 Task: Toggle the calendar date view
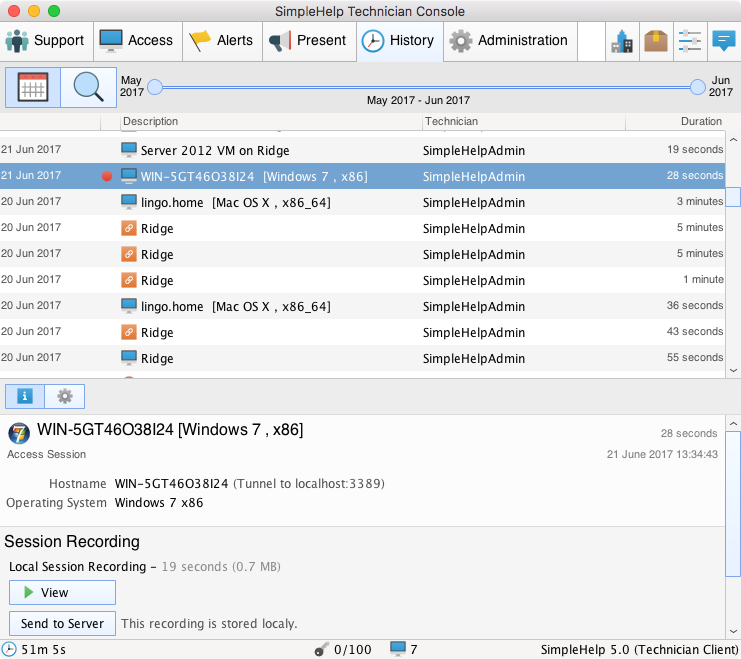click(33, 87)
